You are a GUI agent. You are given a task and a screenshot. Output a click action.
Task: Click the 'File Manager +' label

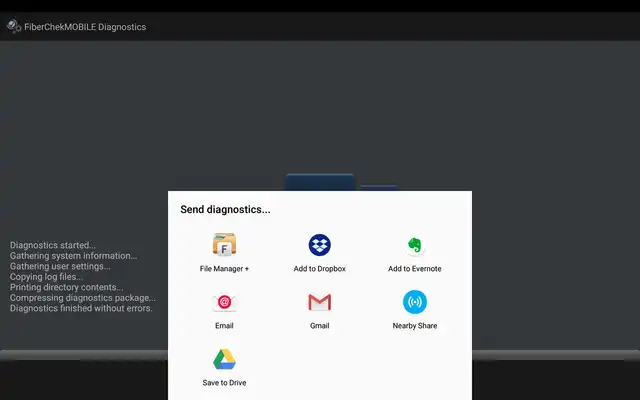pyautogui.click(x=224, y=269)
